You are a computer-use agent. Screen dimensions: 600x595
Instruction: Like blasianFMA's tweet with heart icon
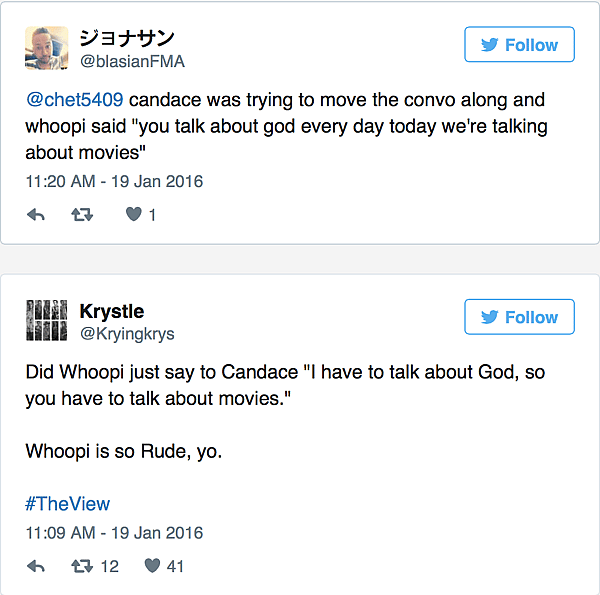coord(133,214)
